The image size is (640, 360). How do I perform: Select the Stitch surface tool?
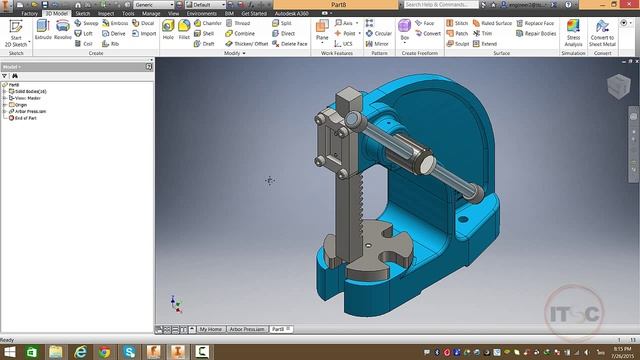[457, 23]
